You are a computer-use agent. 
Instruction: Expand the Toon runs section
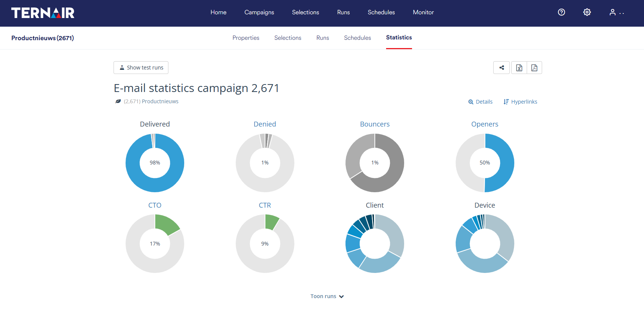(x=327, y=296)
